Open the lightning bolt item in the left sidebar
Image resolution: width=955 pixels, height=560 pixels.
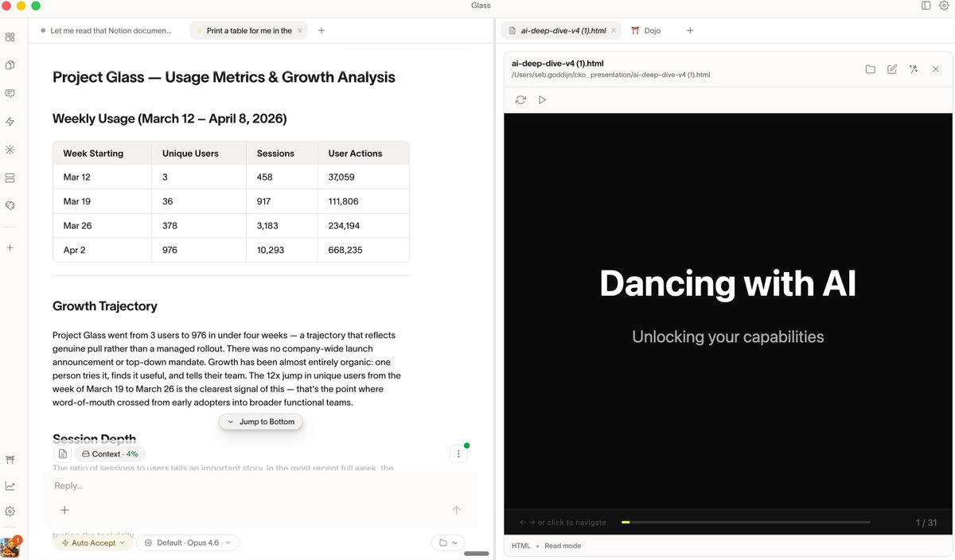coord(10,122)
